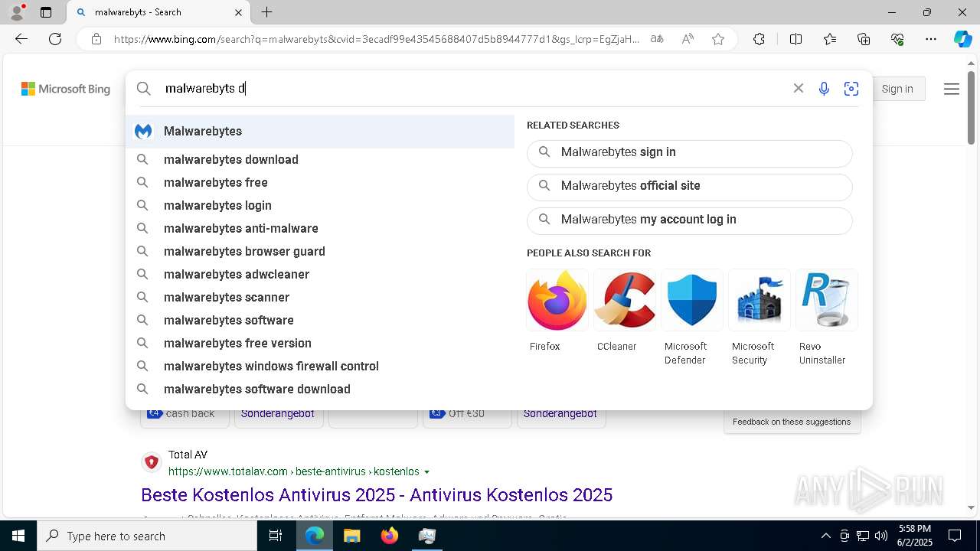Open the CCleaner related thumbnail
This screenshot has height=551, width=980.
pyautogui.click(x=625, y=300)
